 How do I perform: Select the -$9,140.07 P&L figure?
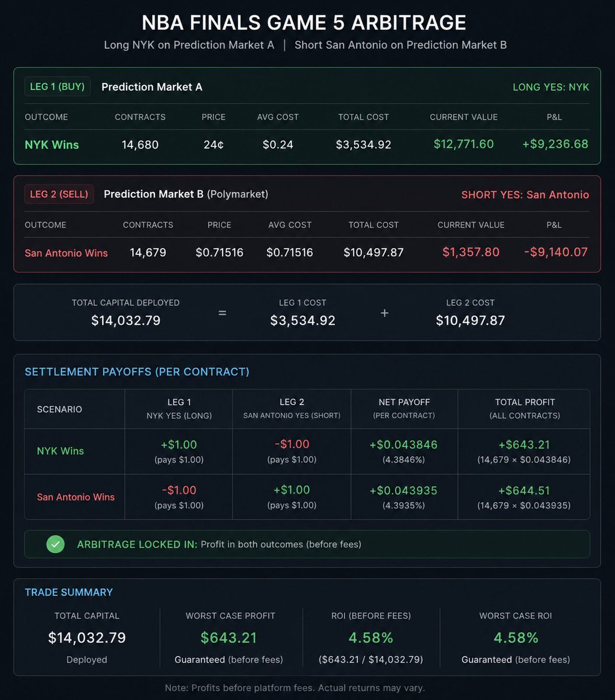[x=555, y=252]
